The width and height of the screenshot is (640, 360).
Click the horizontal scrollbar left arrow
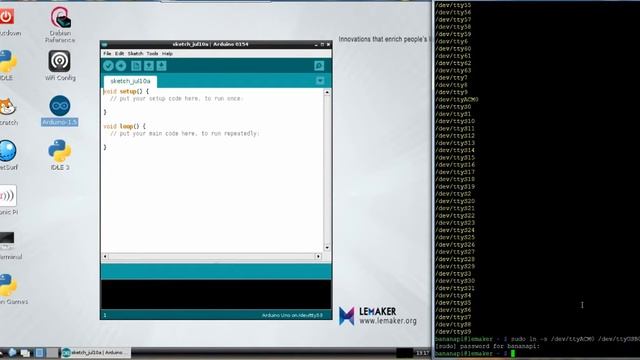105,256
